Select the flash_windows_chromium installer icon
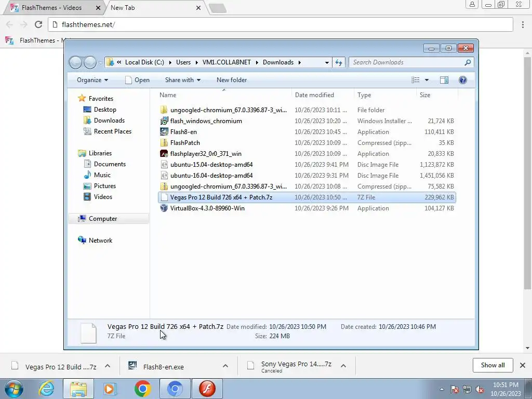 click(164, 121)
